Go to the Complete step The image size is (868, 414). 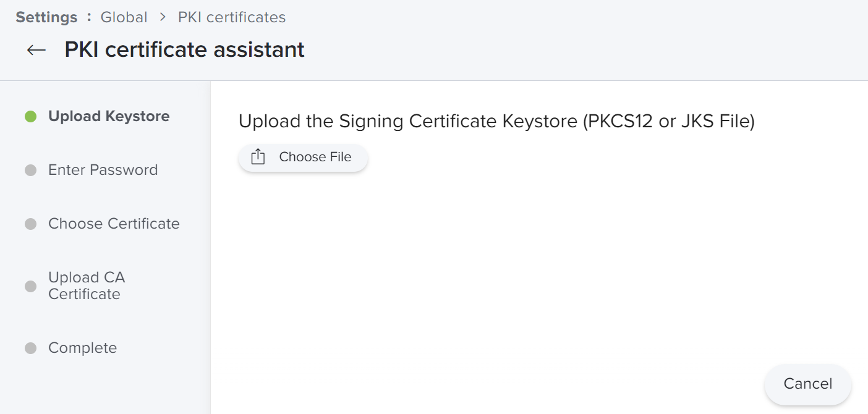pyautogui.click(x=82, y=348)
